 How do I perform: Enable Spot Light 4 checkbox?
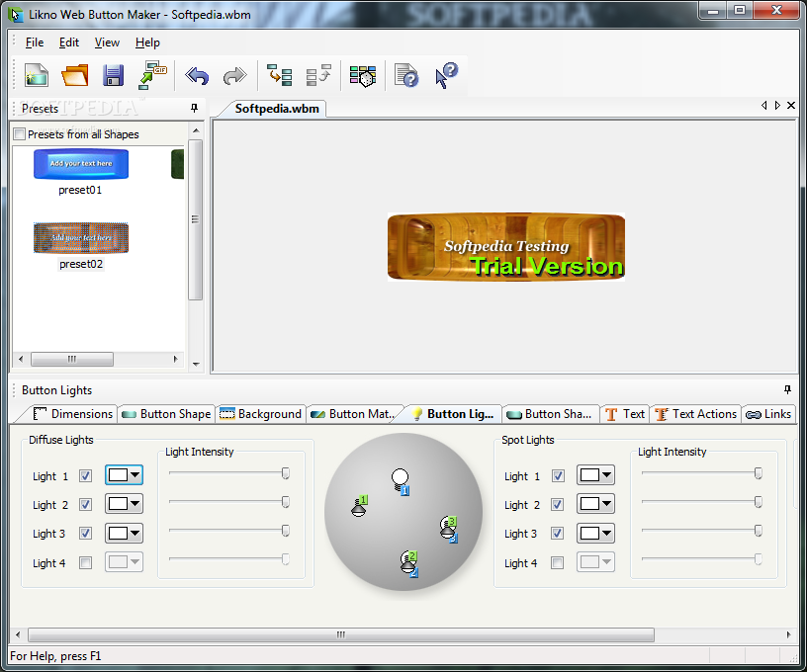(x=558, y=563)
